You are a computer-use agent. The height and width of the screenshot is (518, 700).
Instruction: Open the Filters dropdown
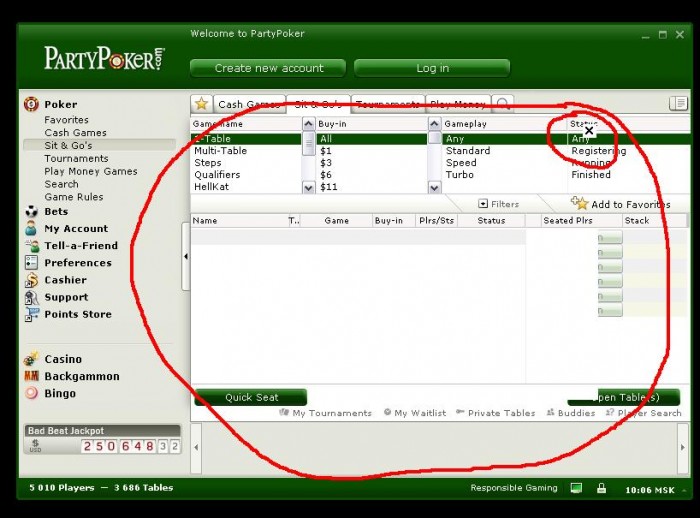point(498,204)
